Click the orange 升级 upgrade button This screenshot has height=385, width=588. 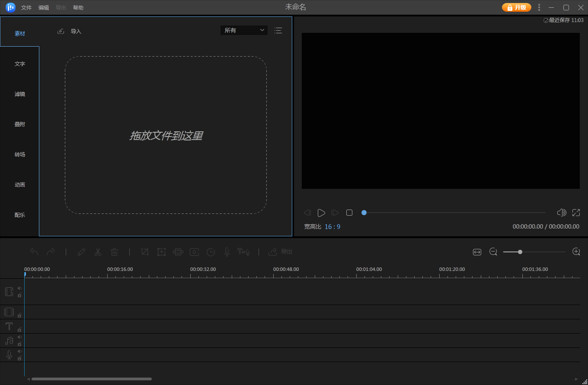coord(517,7)
